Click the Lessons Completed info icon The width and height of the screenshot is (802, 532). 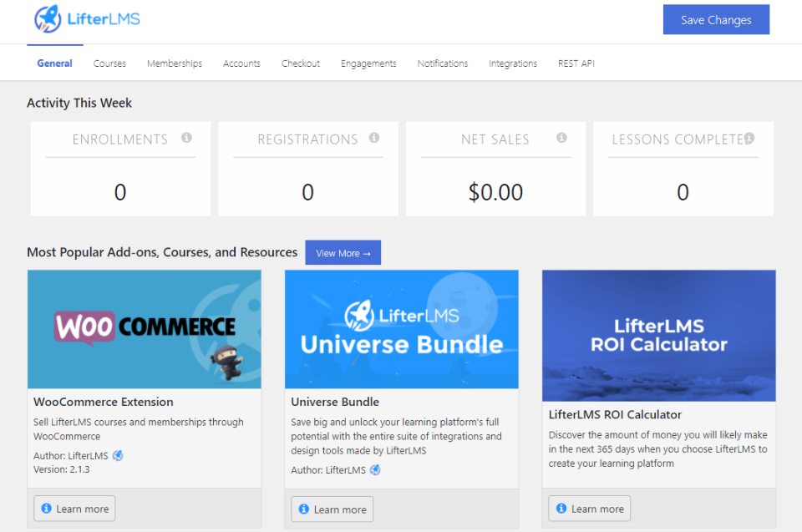tap(749, 138)
